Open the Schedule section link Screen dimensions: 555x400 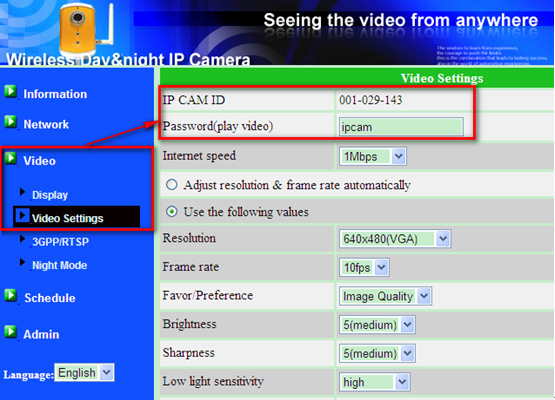point(50,298)
